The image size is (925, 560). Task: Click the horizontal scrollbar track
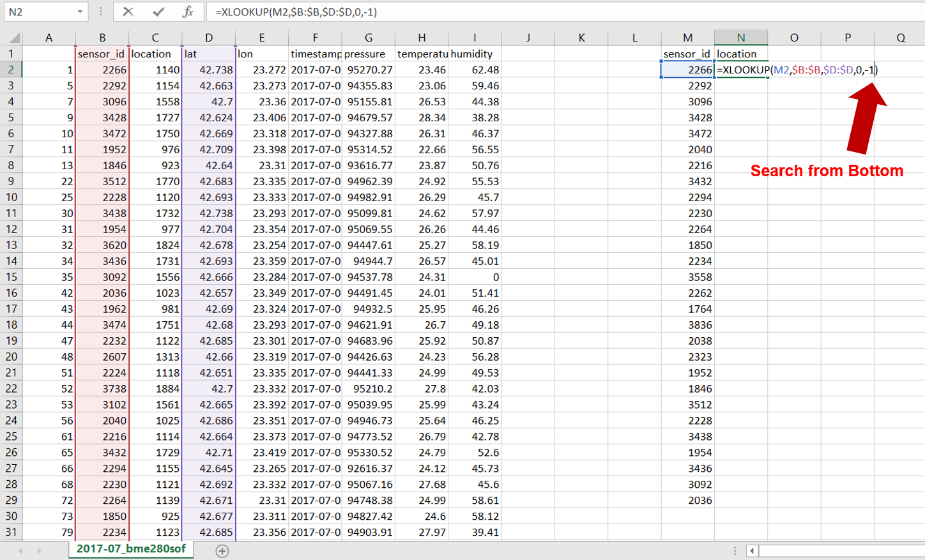(x=841, y=550)
